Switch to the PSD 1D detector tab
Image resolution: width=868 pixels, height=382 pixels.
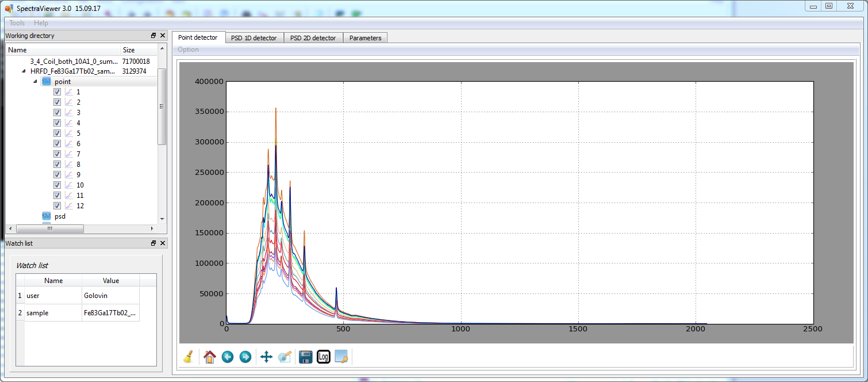point(254,38)
